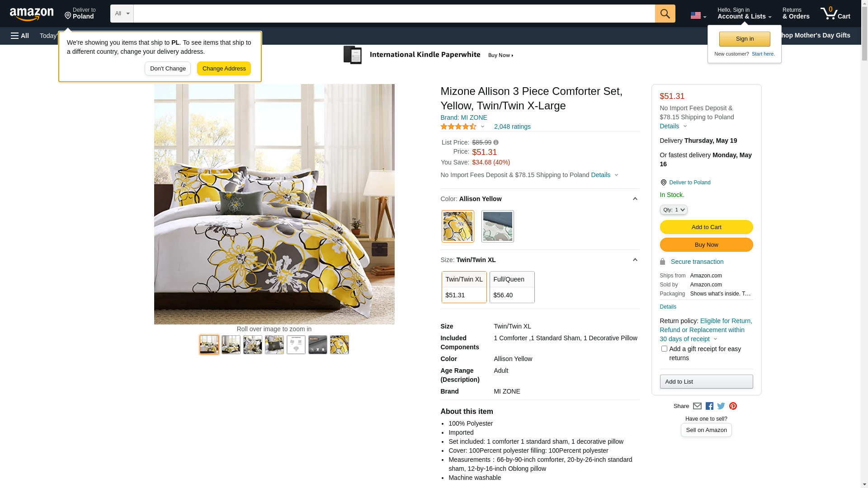868x488 pixels.
Task: Click the List Price info icon
Action: (496, 142)
